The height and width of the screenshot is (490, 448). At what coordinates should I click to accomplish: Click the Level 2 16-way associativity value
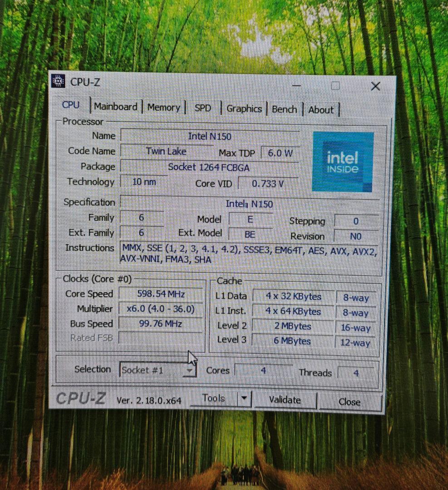tap(355, 328)
